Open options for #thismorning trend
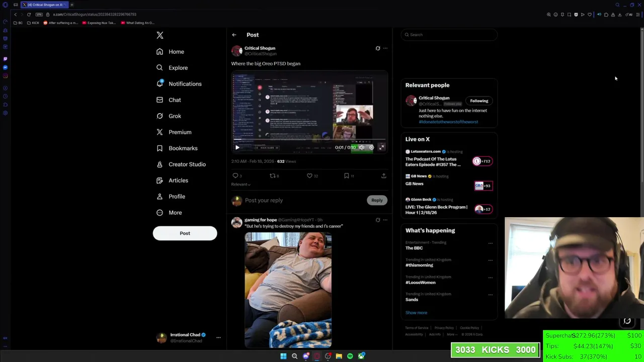The image size is (644, 362). (491, 260)
